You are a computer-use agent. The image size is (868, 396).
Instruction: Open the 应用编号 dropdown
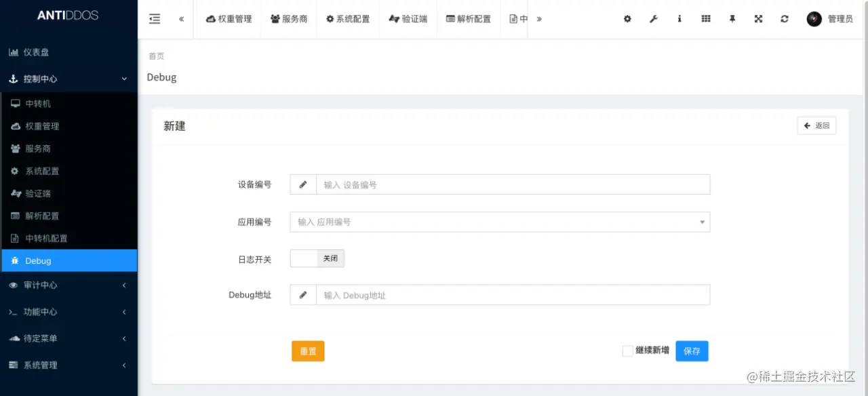[500, 222]
